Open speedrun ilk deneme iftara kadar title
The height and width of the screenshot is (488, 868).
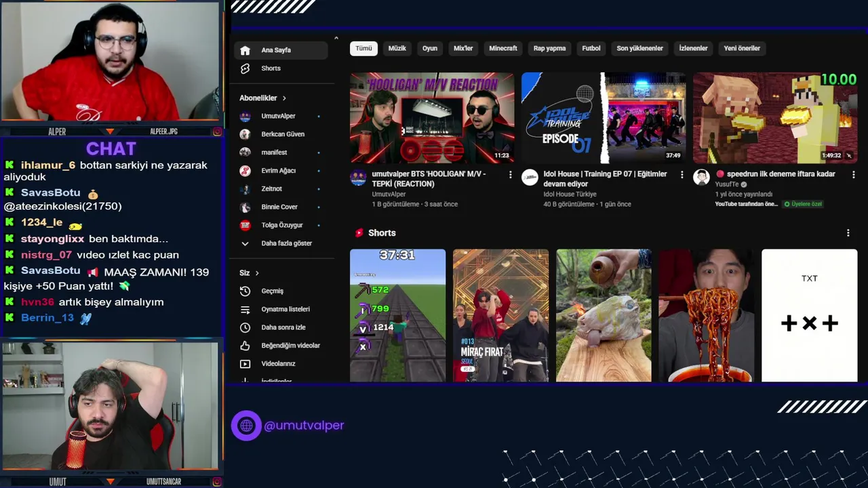click(x=775, y=174)
